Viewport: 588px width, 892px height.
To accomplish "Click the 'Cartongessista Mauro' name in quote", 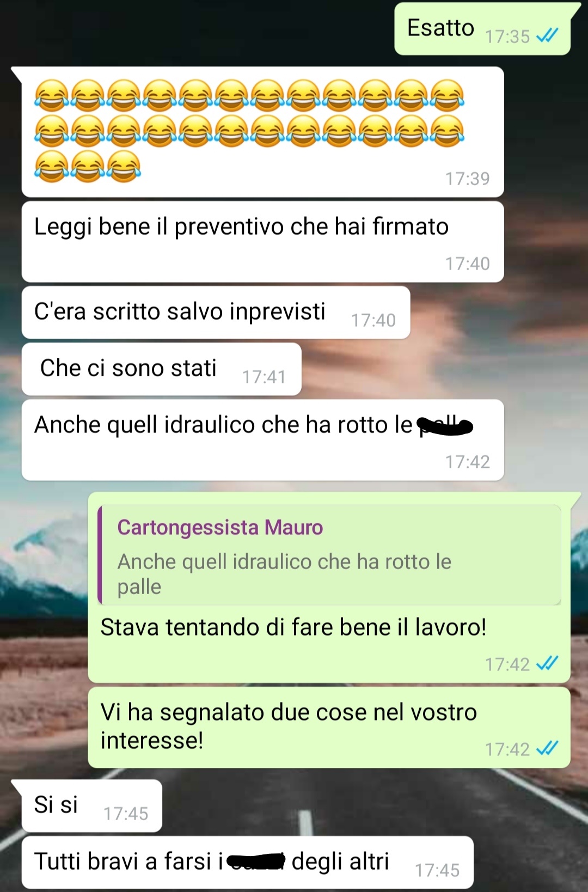I will pyautogui.click(x=220, y=528).
